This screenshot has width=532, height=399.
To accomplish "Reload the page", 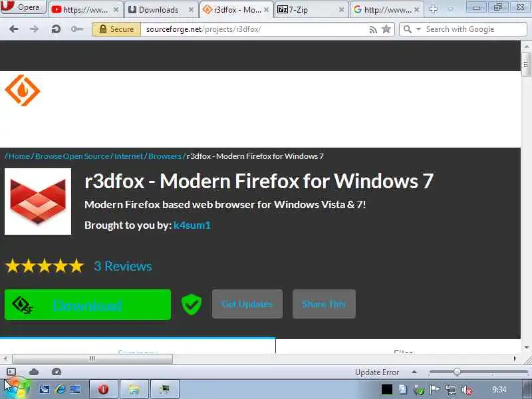I will tap(56, 29).
